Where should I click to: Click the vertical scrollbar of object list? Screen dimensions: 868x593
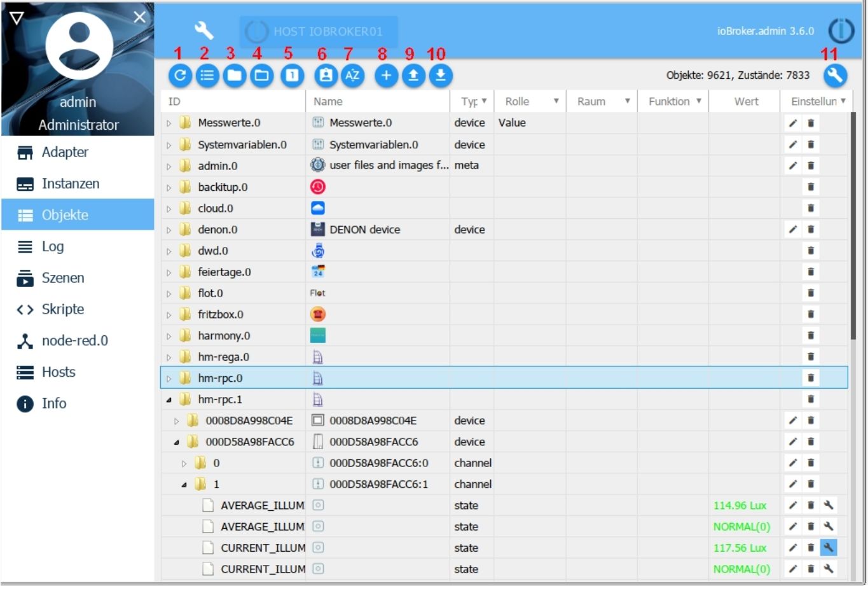[853, 226]
